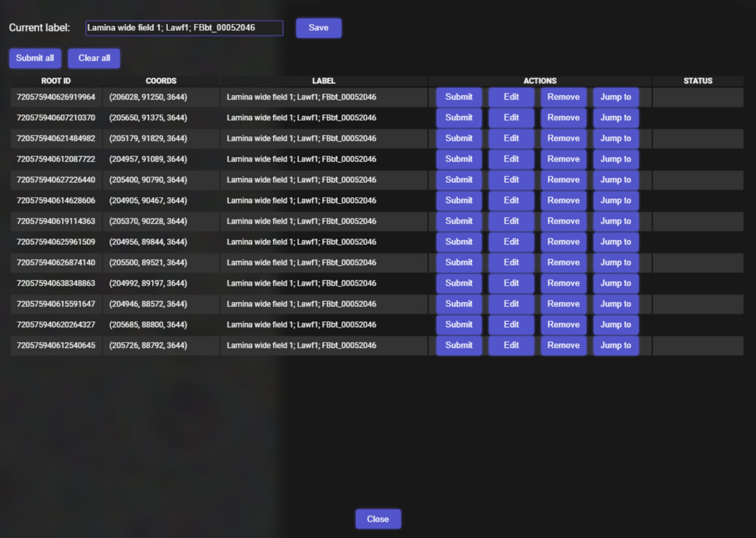The height and width of the screenshot is (538, 756).
Task: Remove row 720575940612540645
Action: [x=563, y=345]
